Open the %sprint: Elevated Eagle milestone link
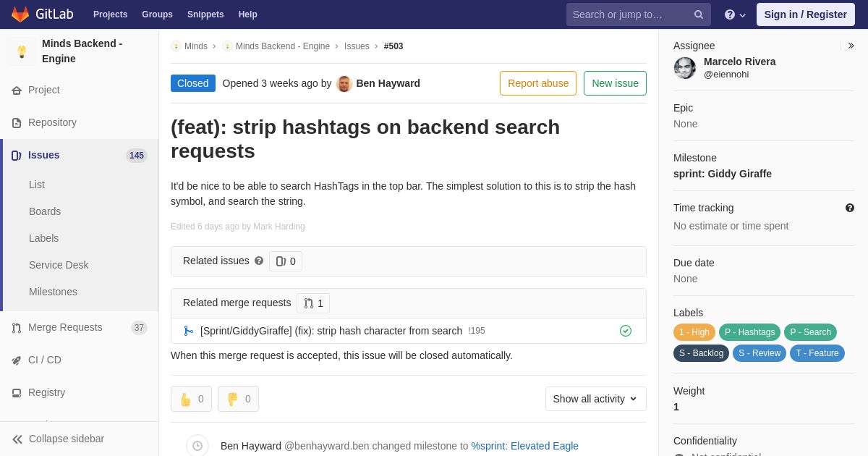Screen dimensions: 868x456 pyautogui.click(x=525, y=446)
